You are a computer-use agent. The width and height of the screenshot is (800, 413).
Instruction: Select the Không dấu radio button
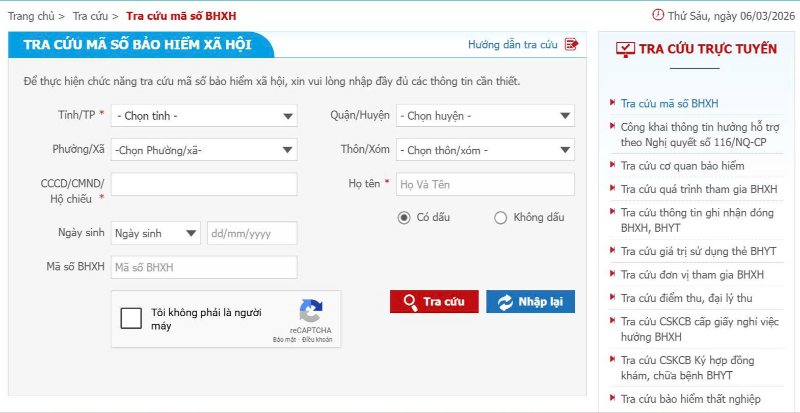(501, 218)
